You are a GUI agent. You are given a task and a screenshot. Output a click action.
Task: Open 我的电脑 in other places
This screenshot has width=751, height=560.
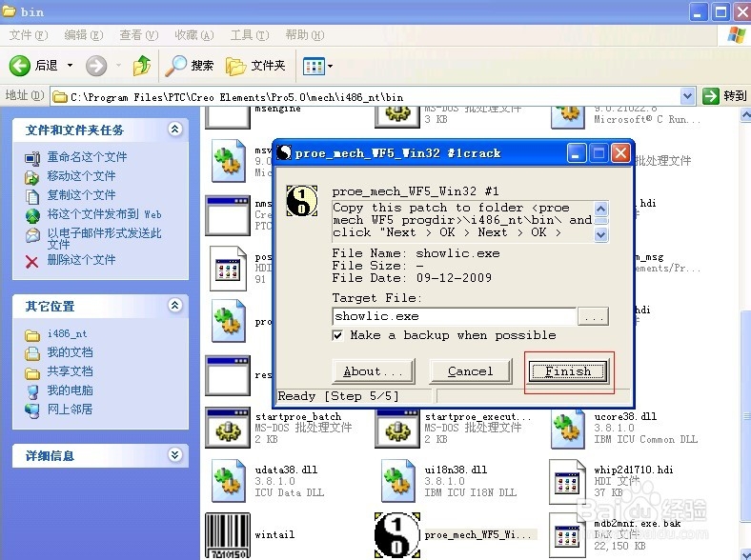(x=70, y=390)
